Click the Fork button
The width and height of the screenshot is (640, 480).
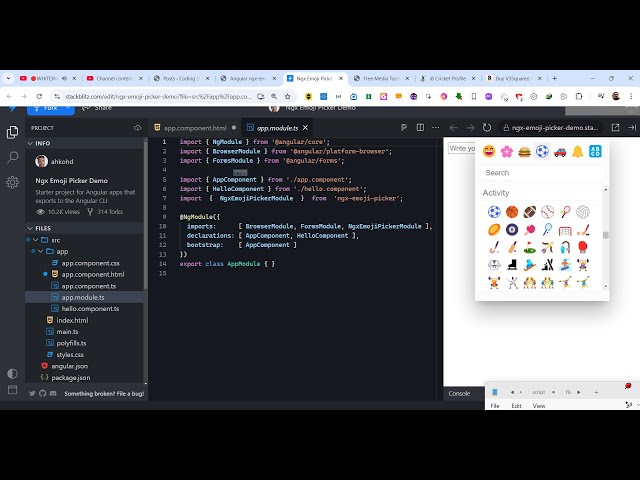point(44,107)
